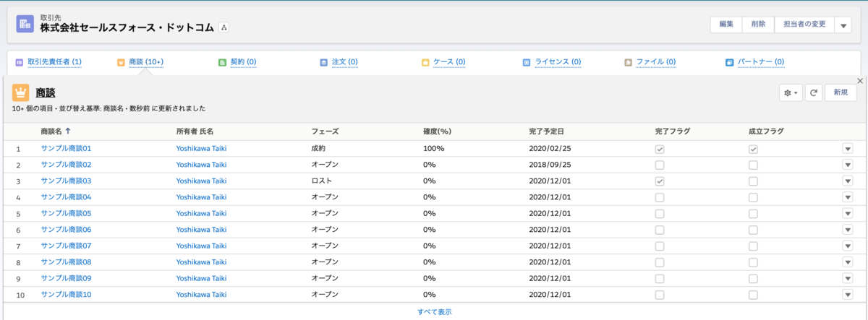
Task: Open row actions for サンプル商談07
Action: coord(848,246)
